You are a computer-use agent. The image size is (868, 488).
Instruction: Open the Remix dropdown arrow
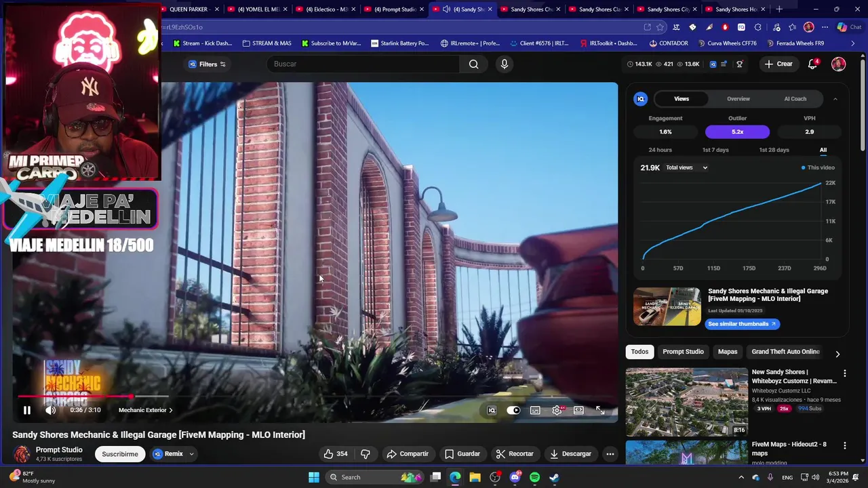click(x=191, y=454)
